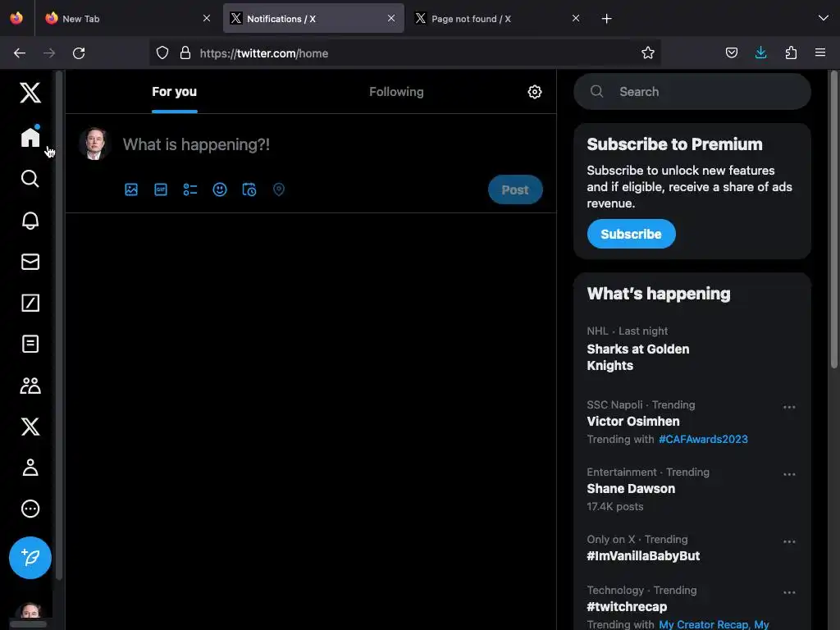840x630 pixels.
Task: Open the #CAFAwards2023 hashtag link
Action: 703,440
